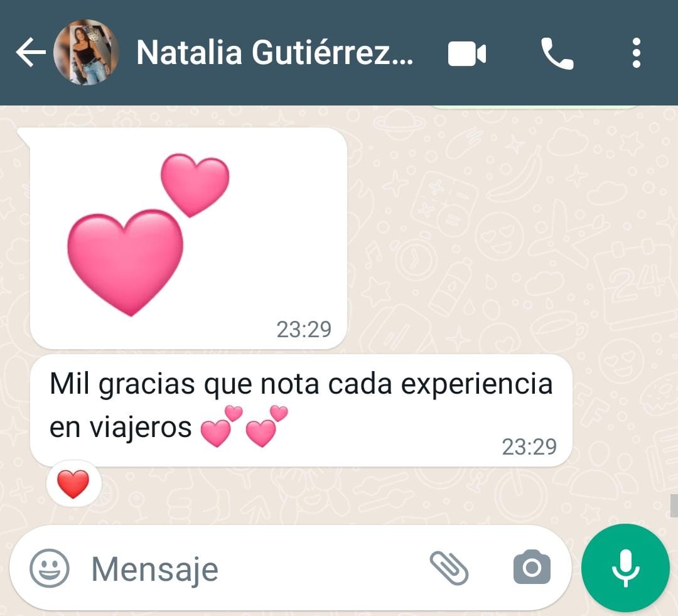Click the 23:29 timestamp on hearts message

[304, 330]
